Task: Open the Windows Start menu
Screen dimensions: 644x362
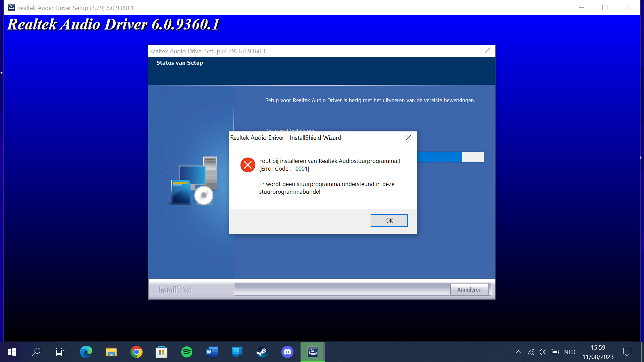Action: pyautogui.click(x=12, y=352)
